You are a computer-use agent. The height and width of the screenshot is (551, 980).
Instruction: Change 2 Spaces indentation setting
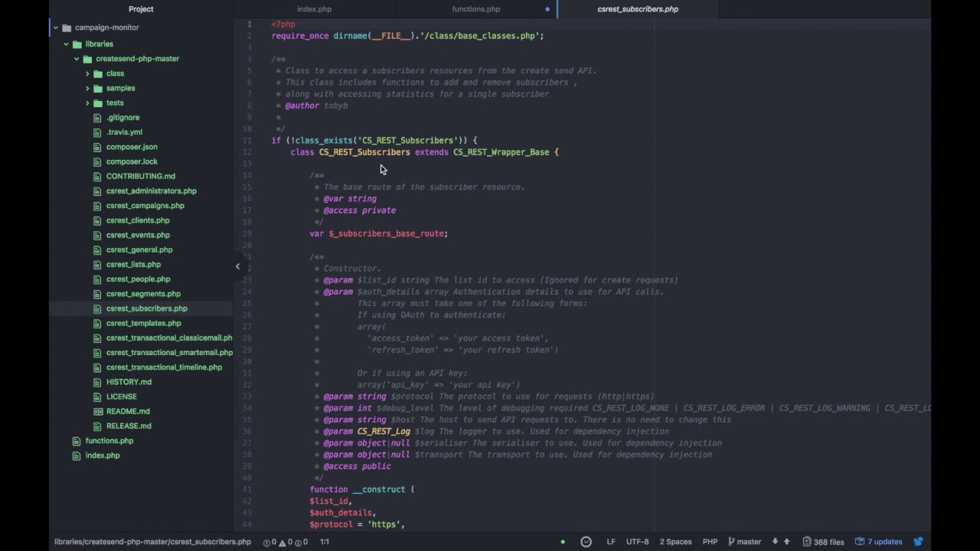click(676, 542)
